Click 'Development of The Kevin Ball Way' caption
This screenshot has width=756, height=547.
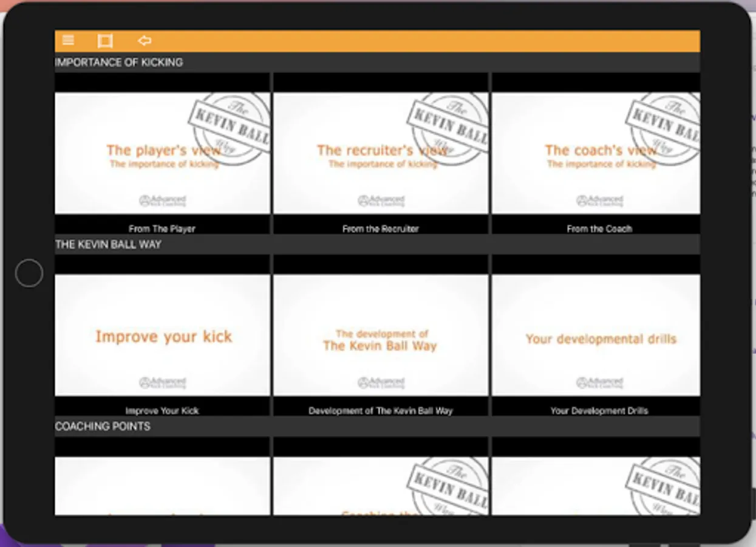click(381, 411)
